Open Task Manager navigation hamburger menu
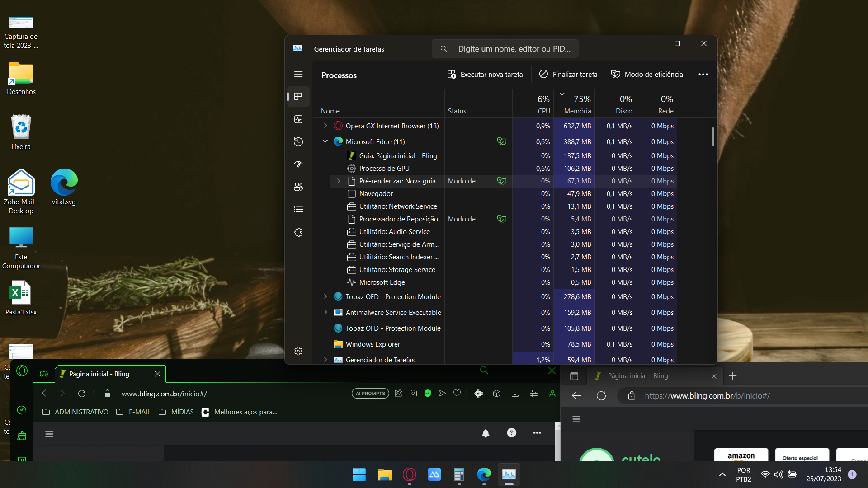868x488 pixels. [x=298, y=74]
